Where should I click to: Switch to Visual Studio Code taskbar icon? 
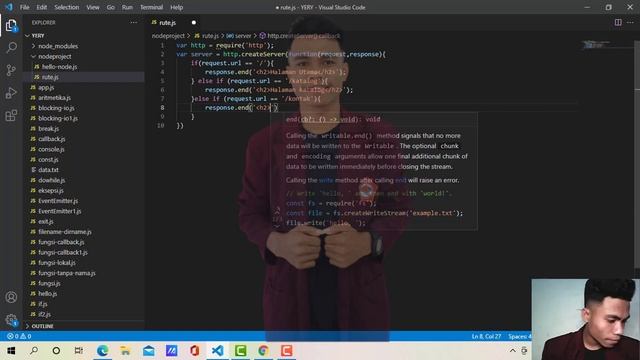218,351
